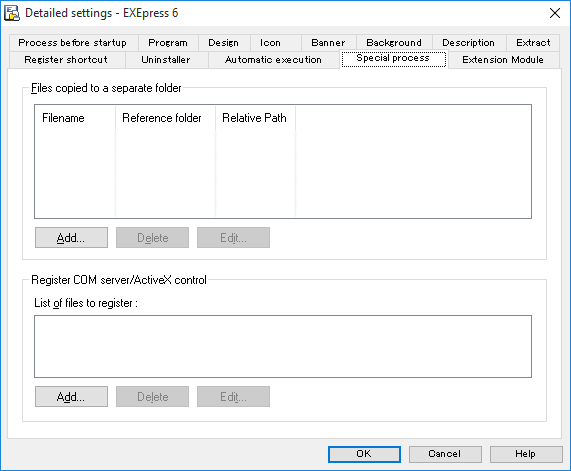The height and width of the screenshot is (471, 571).
Task: Click the Cancel button
Action: [x=445, y=454]
